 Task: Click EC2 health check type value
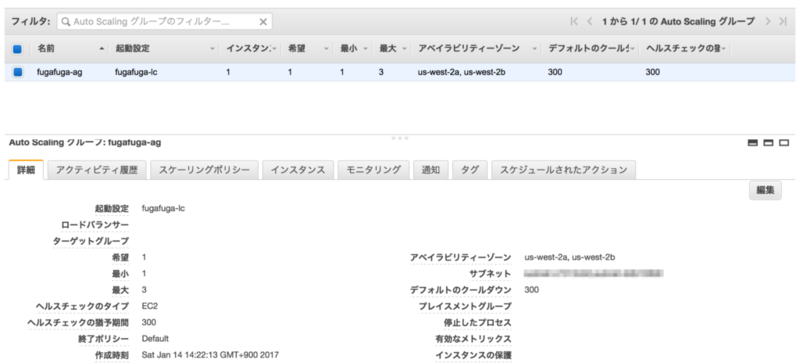point(150,306)
